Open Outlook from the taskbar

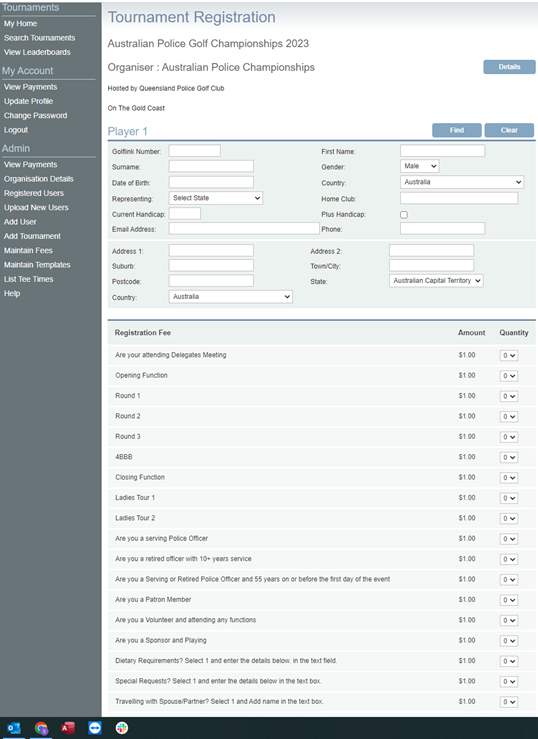click(14, 728)
